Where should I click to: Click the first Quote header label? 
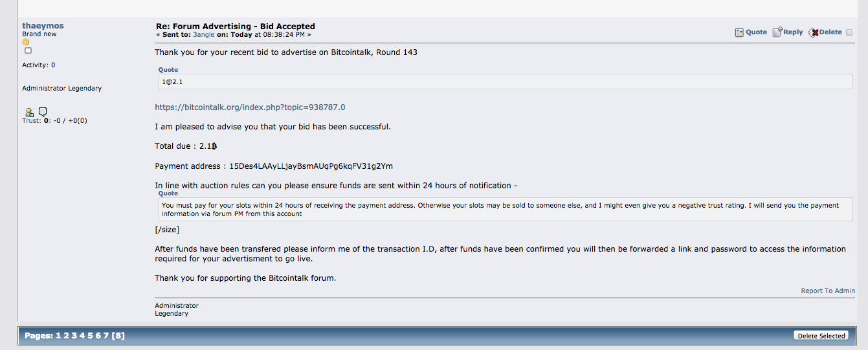click(x=168, y=70)
